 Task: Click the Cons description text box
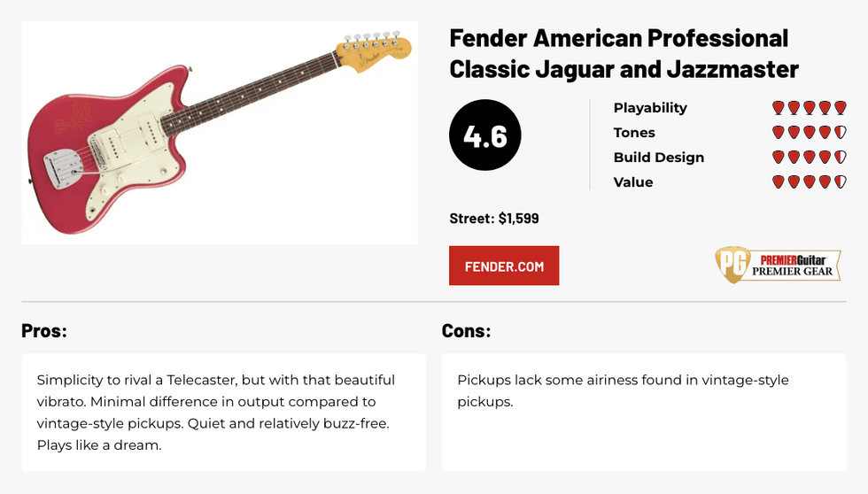click(x=643, y=413)
